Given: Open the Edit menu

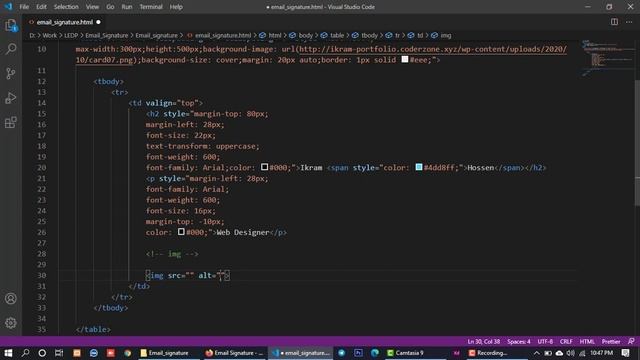Looking at the screenshot, I should click(41, 7).
